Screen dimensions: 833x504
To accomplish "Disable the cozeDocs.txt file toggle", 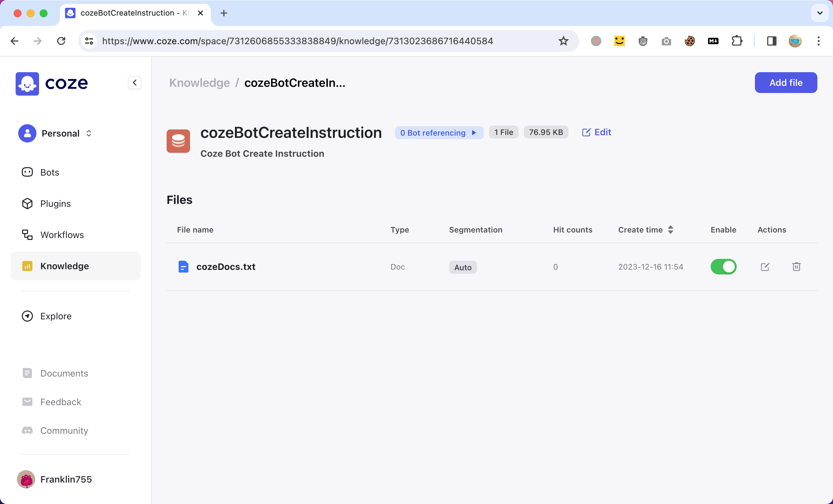I will point(723,267).
